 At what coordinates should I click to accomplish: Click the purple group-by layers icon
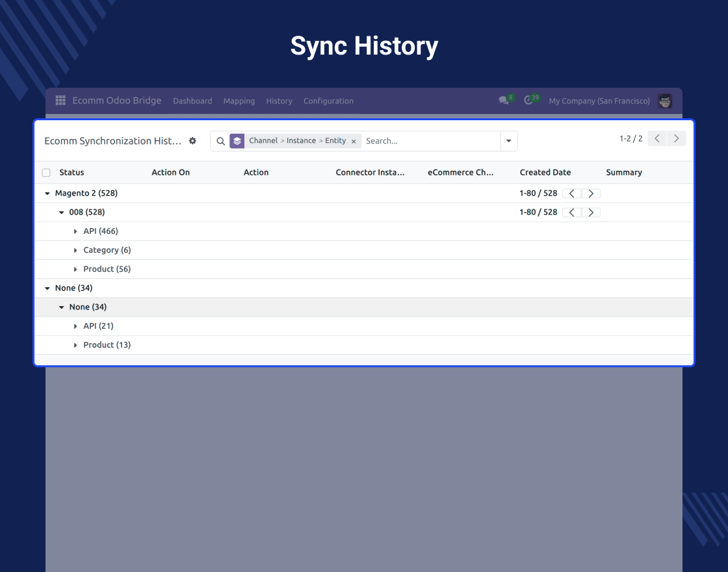tap(237, 141)
